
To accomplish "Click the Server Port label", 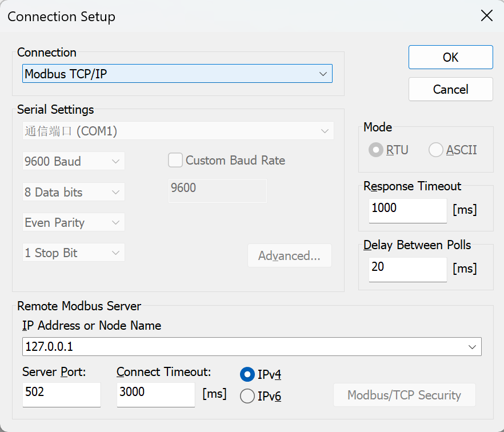I will click(x=54, y=372).
